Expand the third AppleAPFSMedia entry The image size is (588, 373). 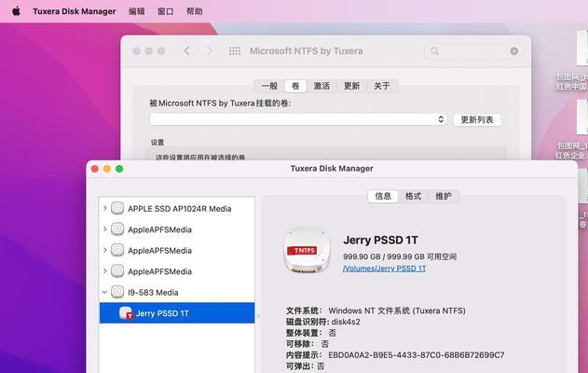pyautogui.click(x=105, y=271)
